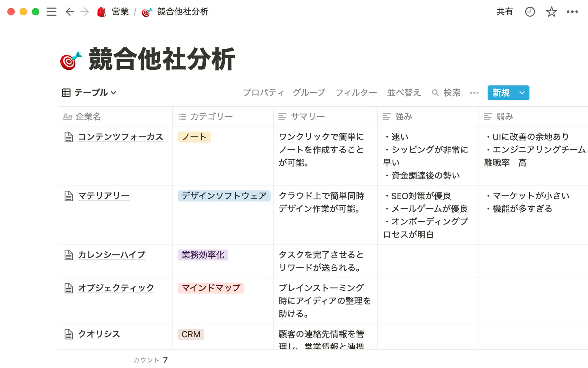The image size is (588, 368).
Task: Open the フィルター menu
Action: pyautogui.click(x=356, y=93)
